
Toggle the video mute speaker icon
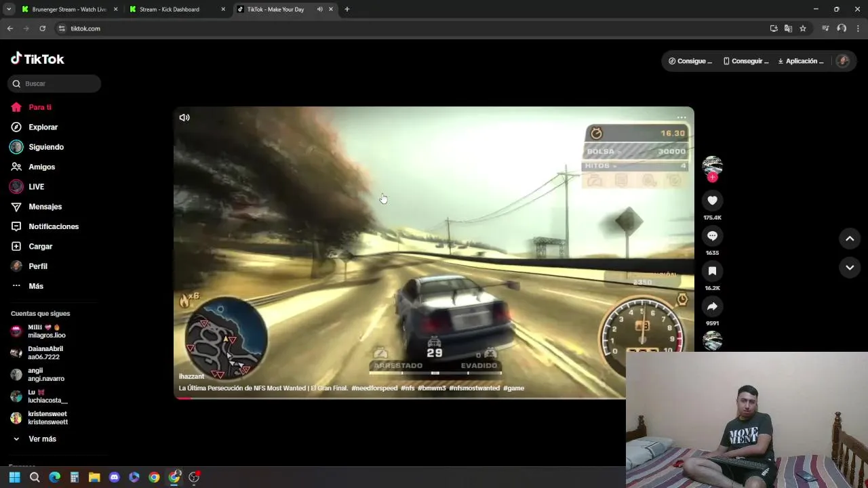[184, 117]
